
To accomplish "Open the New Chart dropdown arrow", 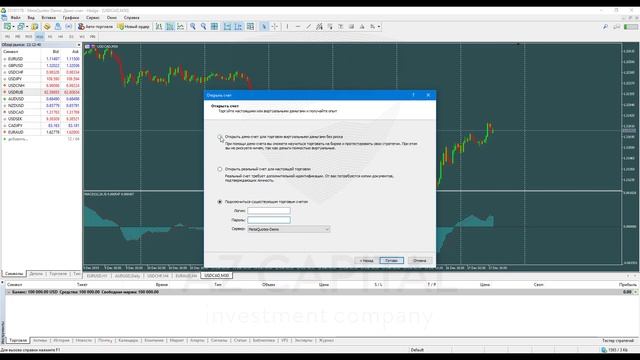I will pyautogui.click(x=13, y=27).
